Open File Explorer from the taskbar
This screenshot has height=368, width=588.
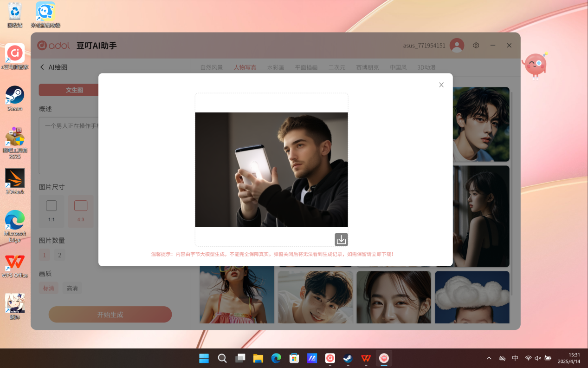[x=258, y=358]
